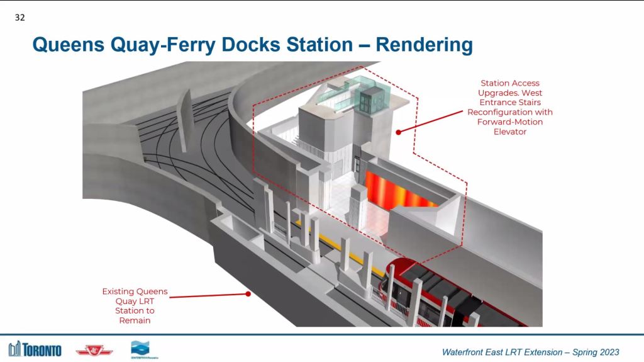Click the red dot marker for Station Access Upgrades

(399, 132)
